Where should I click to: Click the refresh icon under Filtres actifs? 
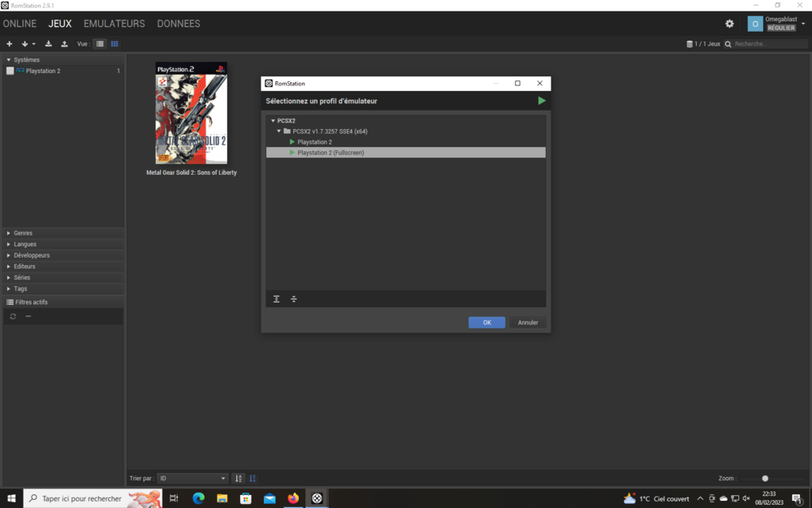(x=13, y=316)
